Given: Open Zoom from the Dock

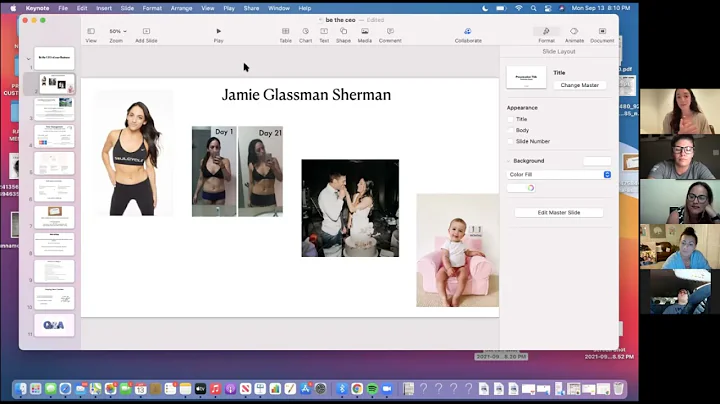Looking at the screenshot, I should (x=387, y=389).
